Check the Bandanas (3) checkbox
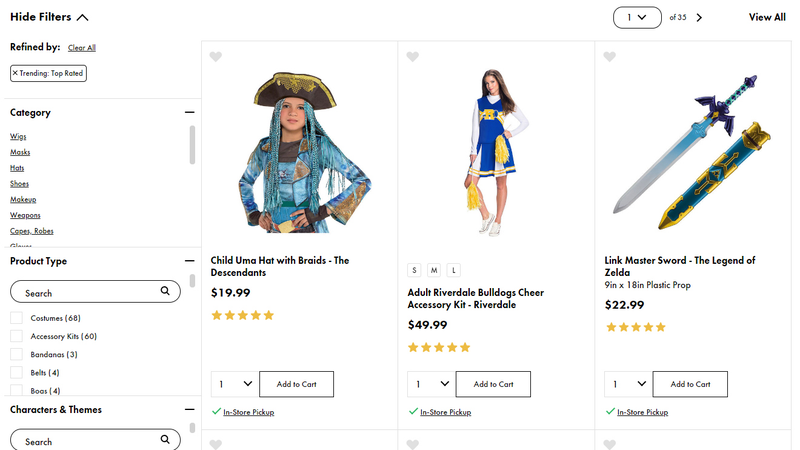 pyautogui.click(x=16, y=354)
